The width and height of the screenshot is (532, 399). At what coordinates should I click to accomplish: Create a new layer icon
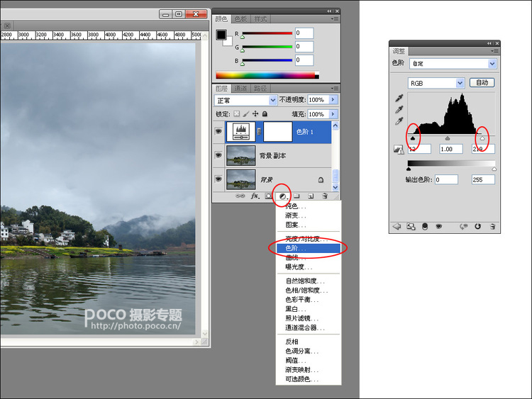tap(311, 196)
